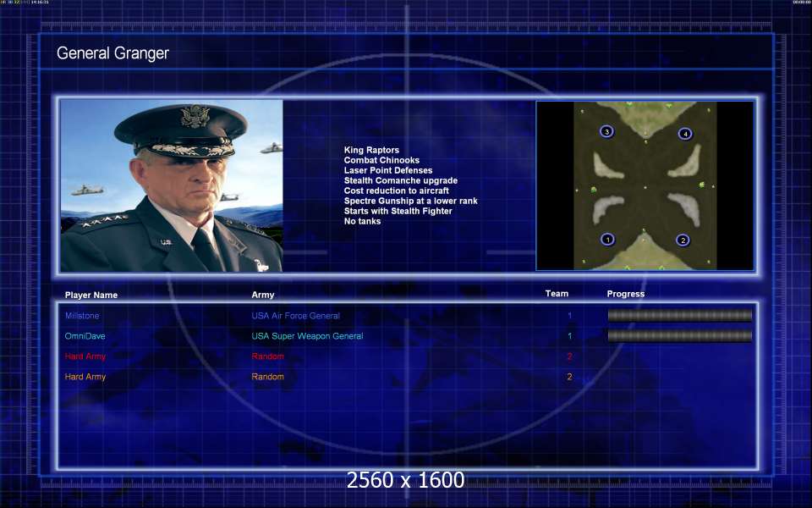Click the General Granger title text
This screenshot has height=508, width=812.
coord(112,52)
